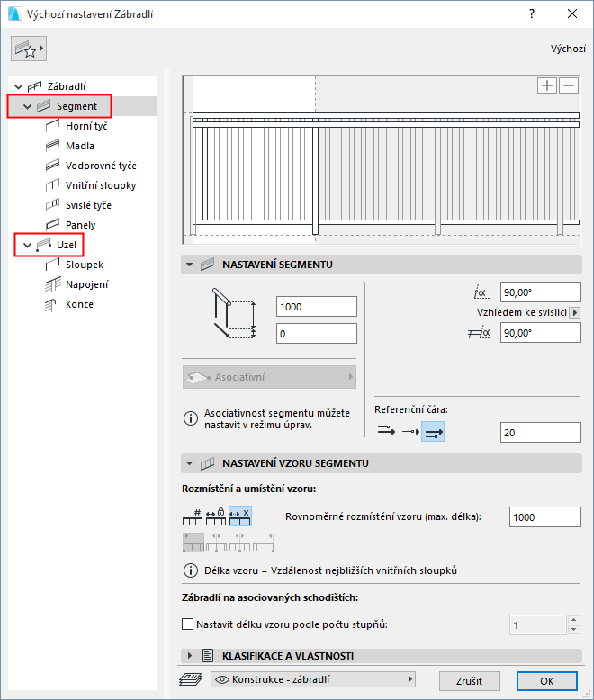Enable Nastavit délku vzoru podle počtu stupňů

(x=187, y=624)
